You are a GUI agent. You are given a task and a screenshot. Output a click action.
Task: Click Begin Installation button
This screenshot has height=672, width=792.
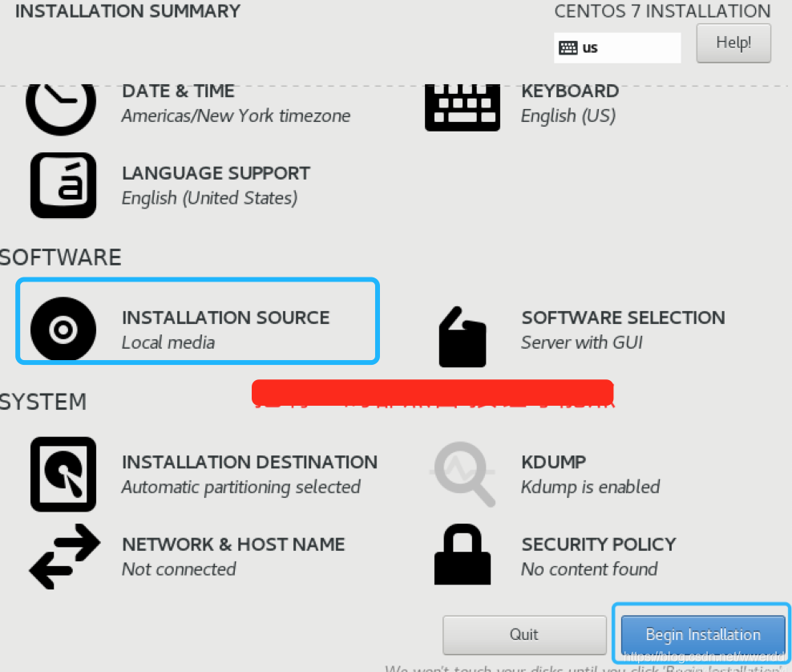click(702, 634)
